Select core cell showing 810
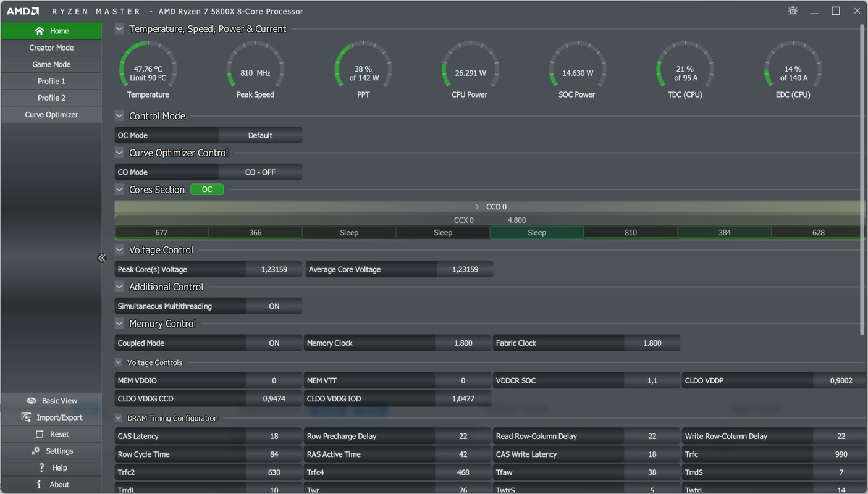This screenshot has width=868, height=494. pyautogui.click(x=631, y=233)
